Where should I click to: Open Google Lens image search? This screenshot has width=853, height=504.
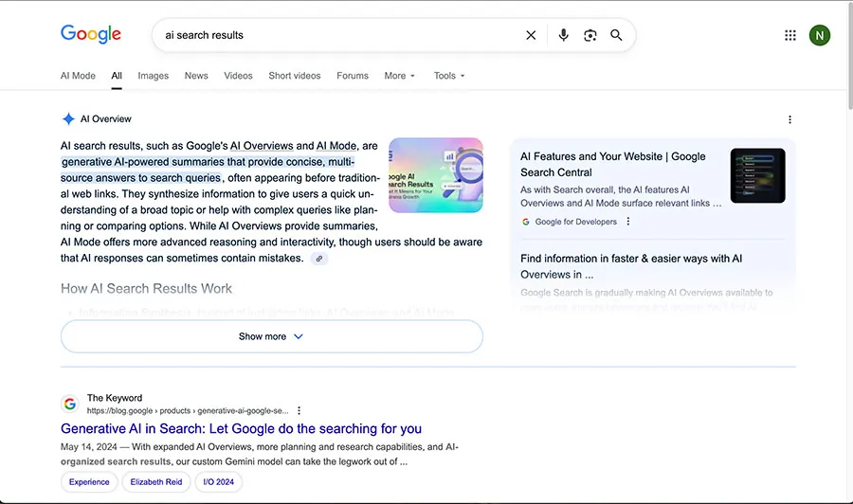[x=590, y=35]
